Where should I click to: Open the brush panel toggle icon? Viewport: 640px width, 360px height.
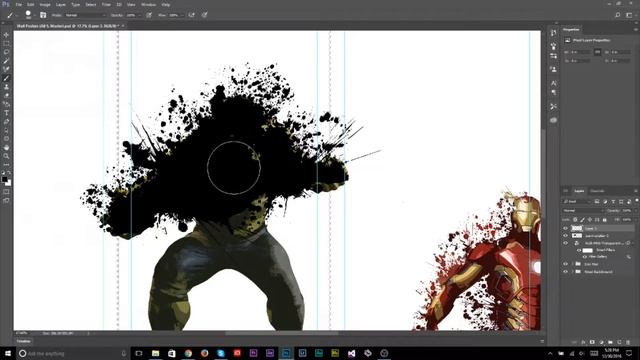tap(43, 15)
